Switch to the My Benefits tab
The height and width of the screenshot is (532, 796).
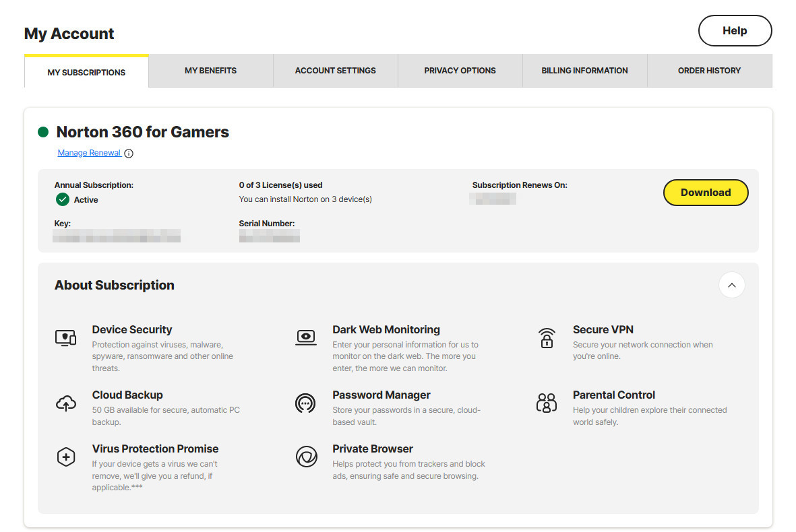click(211, 71)
